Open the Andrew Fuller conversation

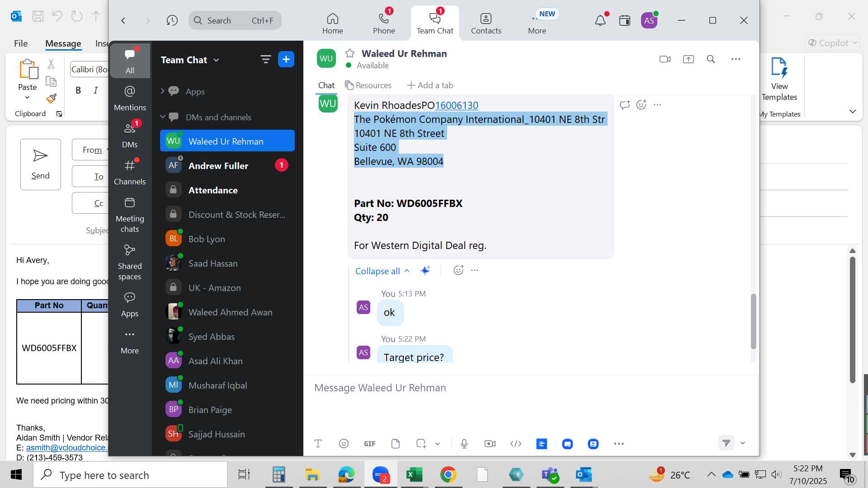coord(227,166)
